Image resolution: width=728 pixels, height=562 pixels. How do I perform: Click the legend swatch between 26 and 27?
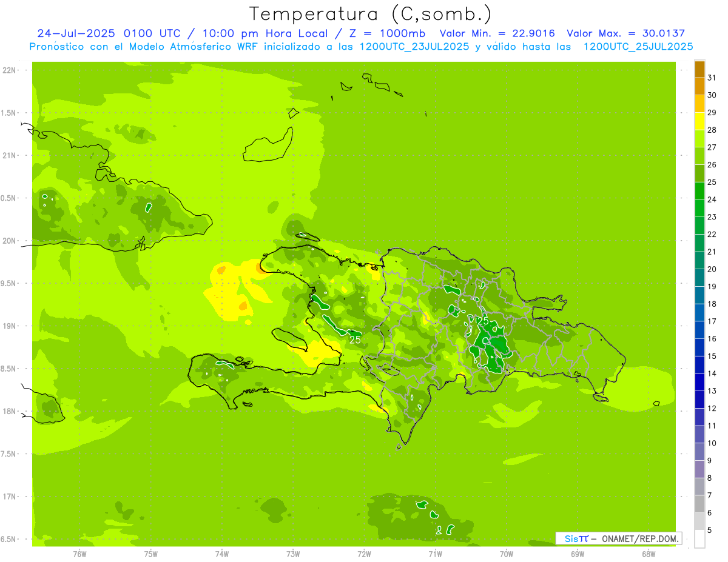699,156
